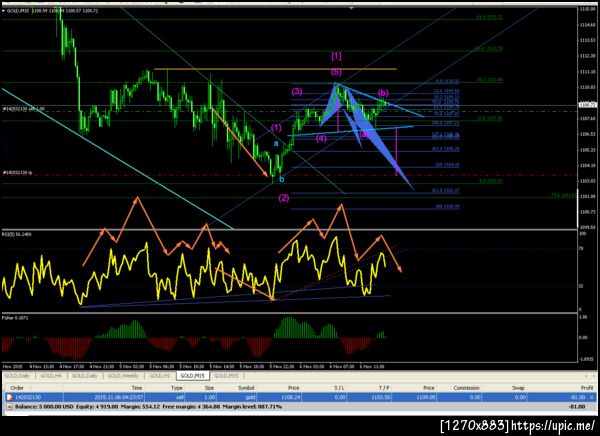Select the order time 2015.11.06 04:23:57 cell

(x=118, y=397)
